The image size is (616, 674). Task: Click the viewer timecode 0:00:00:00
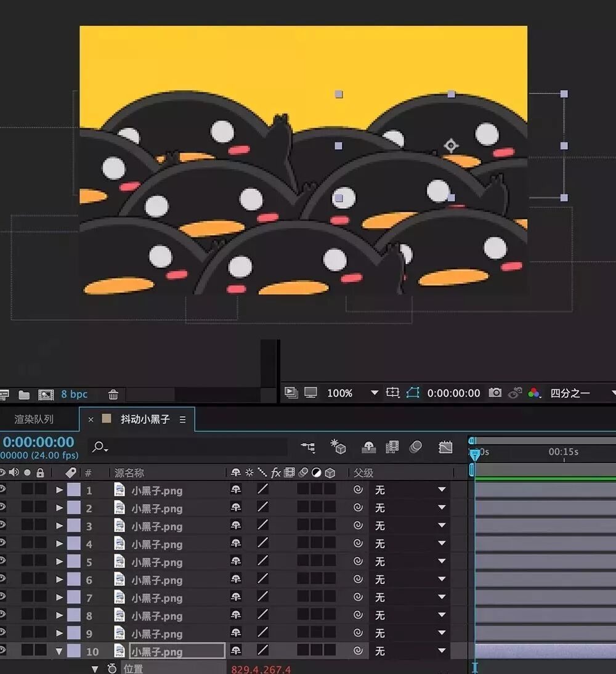[x=453, y=393]
